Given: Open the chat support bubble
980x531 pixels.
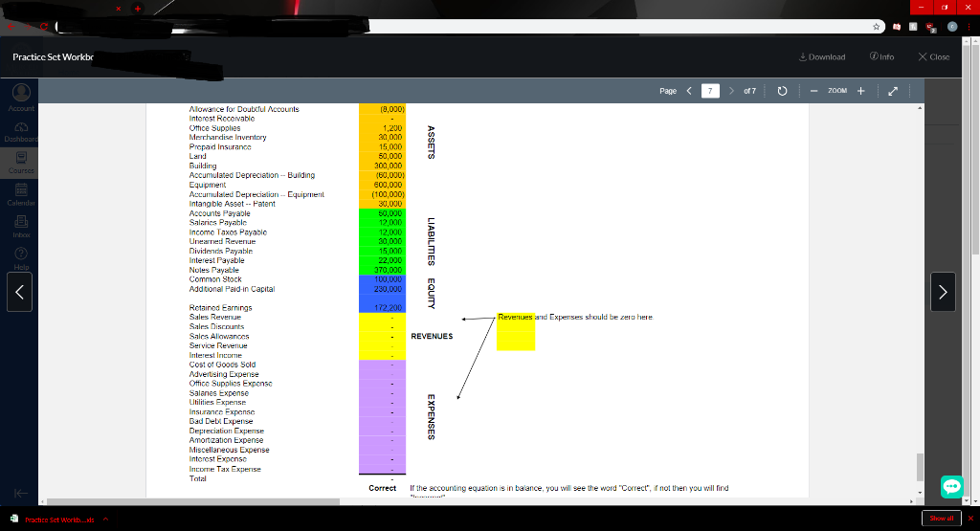Looking at the screenshot, I should pyautogui.click(x=952, y=486).
